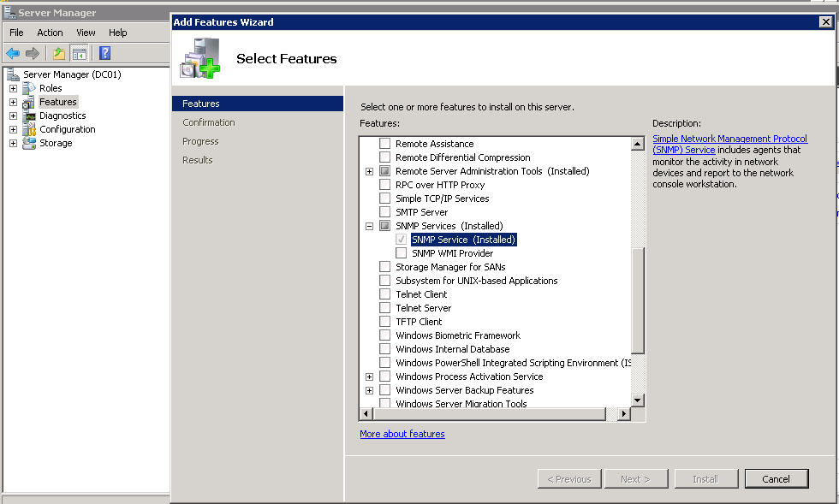Click the Install button
The height and width of the screenshot is (504, 839).
(706, 479)
